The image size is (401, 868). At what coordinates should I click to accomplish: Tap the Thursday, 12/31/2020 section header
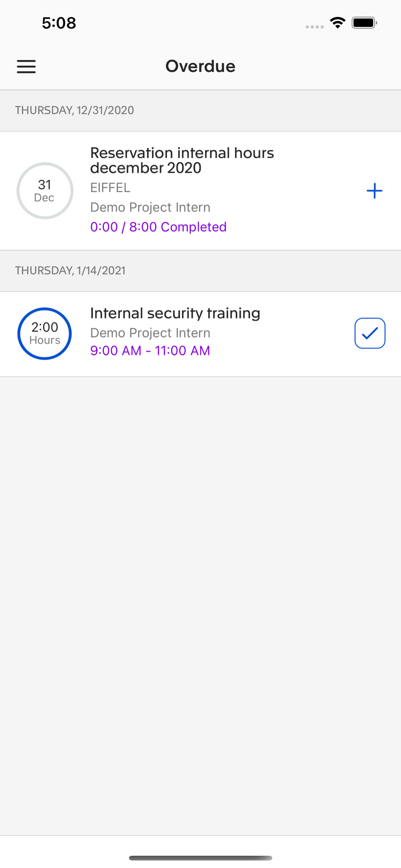(200, 110)
